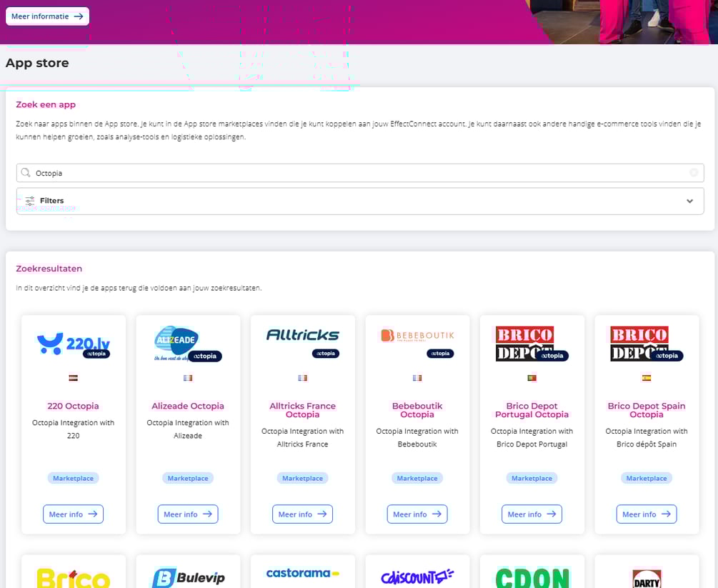Click the Alltricks France Octopia title

click(302, 410)
